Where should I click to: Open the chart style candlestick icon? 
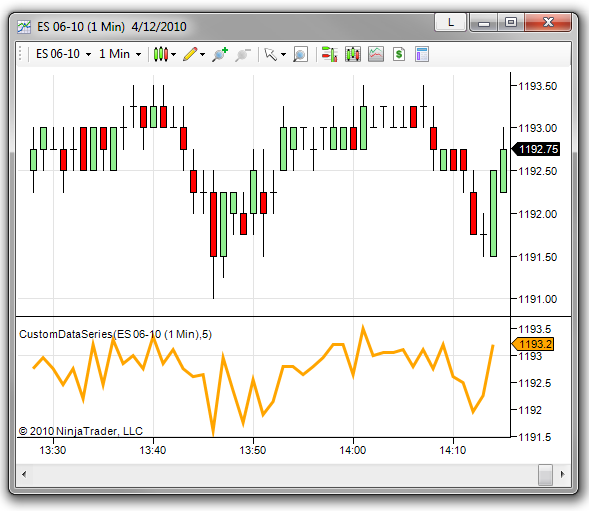coord(161,54)
